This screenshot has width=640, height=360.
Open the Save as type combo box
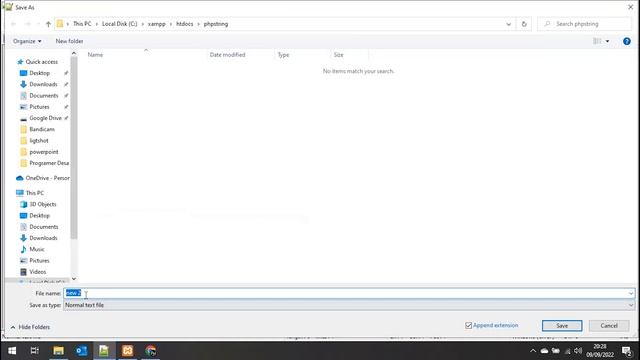[349, 305]
